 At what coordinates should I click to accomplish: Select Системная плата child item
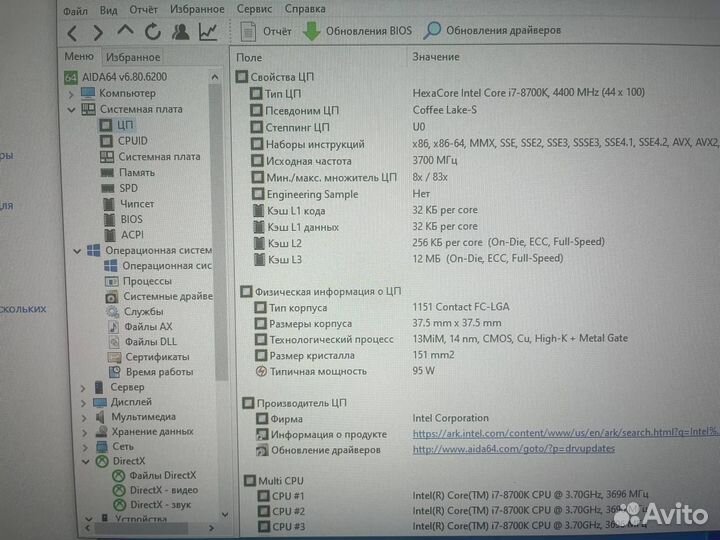point(150,157)
